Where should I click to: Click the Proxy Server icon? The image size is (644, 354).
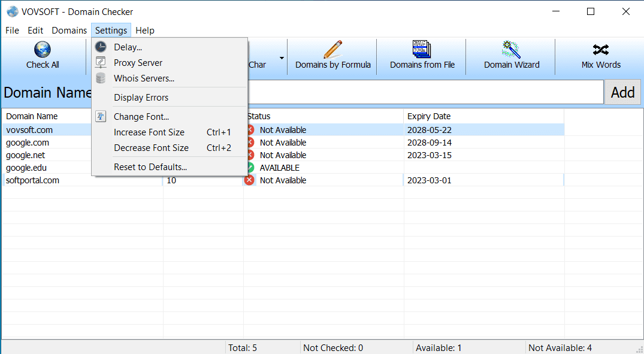click(x=101, y=62)
